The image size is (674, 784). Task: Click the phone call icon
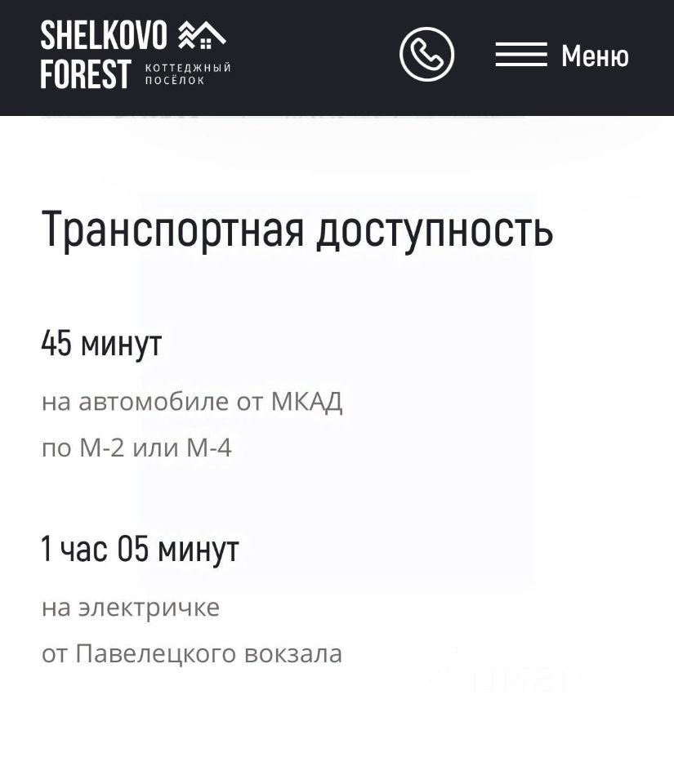[426, 55]
